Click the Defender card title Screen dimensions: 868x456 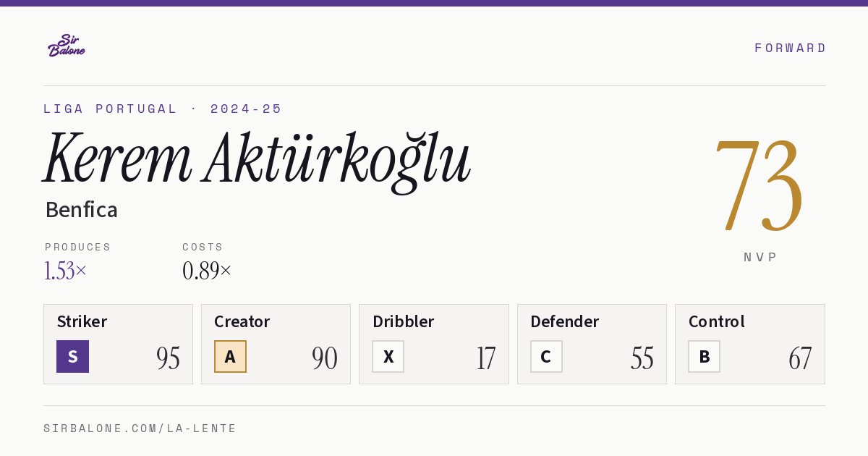(565, 321)
